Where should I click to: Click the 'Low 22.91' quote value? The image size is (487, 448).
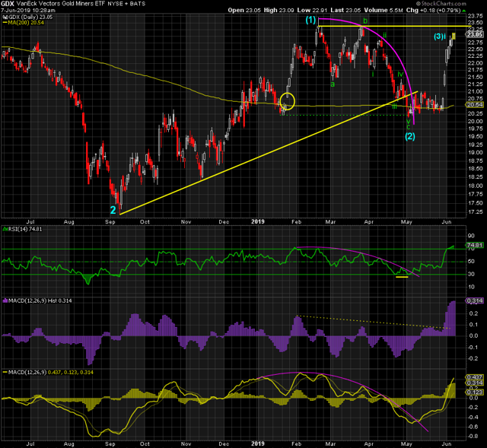[312, 10]
